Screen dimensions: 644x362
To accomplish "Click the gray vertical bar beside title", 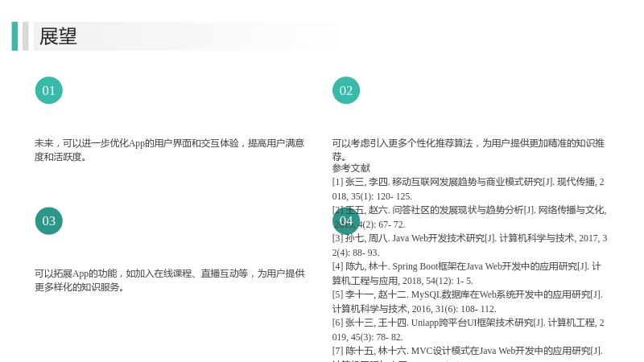I will (26, 36).
